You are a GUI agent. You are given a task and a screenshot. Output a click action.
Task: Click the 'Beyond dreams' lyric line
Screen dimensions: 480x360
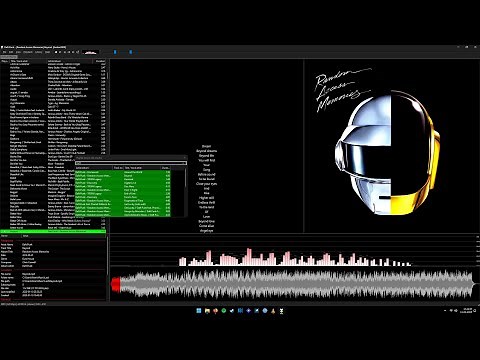tap(206, 151)
